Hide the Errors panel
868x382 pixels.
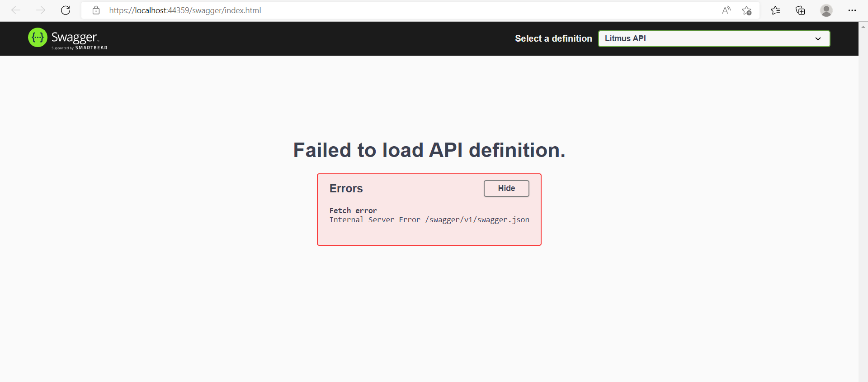(506, 188)
